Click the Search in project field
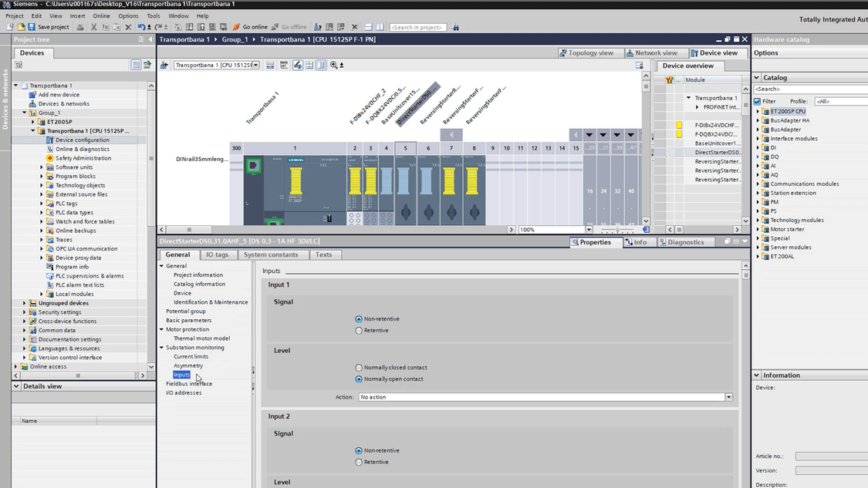This screenshot has width=868, height=488. (418, 27)
